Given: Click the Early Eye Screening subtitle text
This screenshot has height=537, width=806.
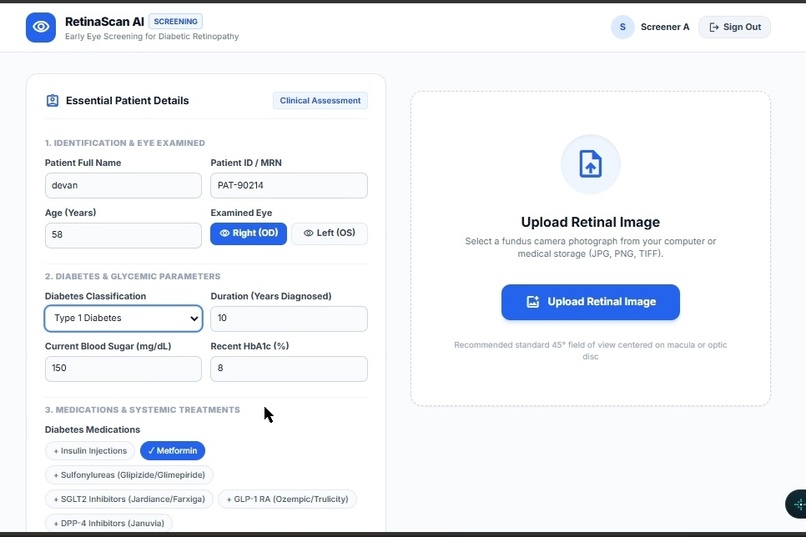Looking at the screenshot, I should tap(152, 36).
